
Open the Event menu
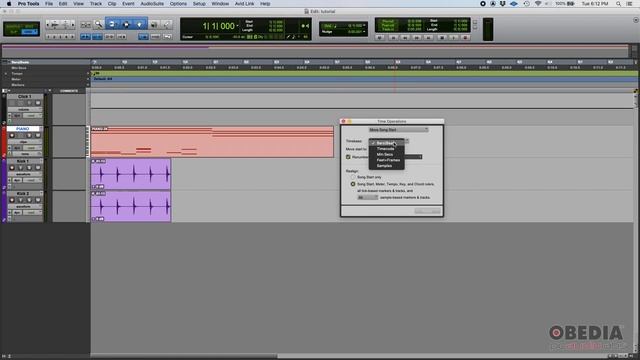coord(128,4)
